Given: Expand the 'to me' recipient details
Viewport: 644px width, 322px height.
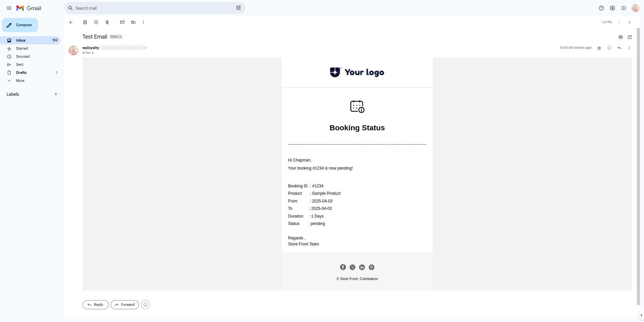Looking at the screenshot, I should click(93, 53).
